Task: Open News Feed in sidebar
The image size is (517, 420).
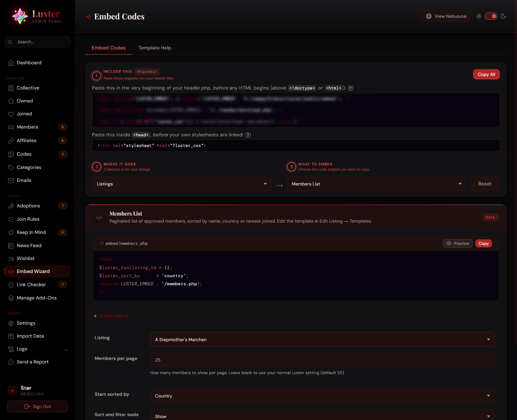Action: 37,246
